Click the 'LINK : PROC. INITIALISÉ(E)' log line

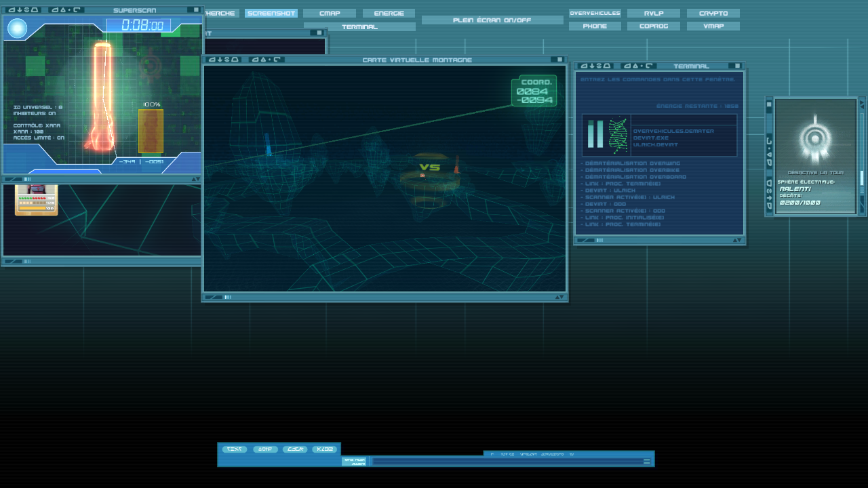pyautogui.click(x=623, y=218)
